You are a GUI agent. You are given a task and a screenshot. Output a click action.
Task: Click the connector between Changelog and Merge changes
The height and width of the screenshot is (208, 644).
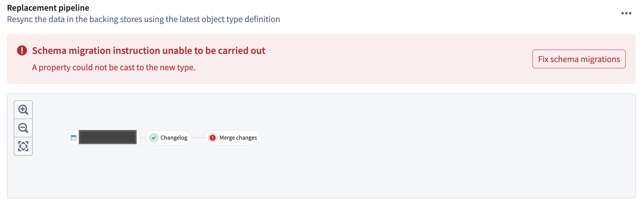(198, 138)
